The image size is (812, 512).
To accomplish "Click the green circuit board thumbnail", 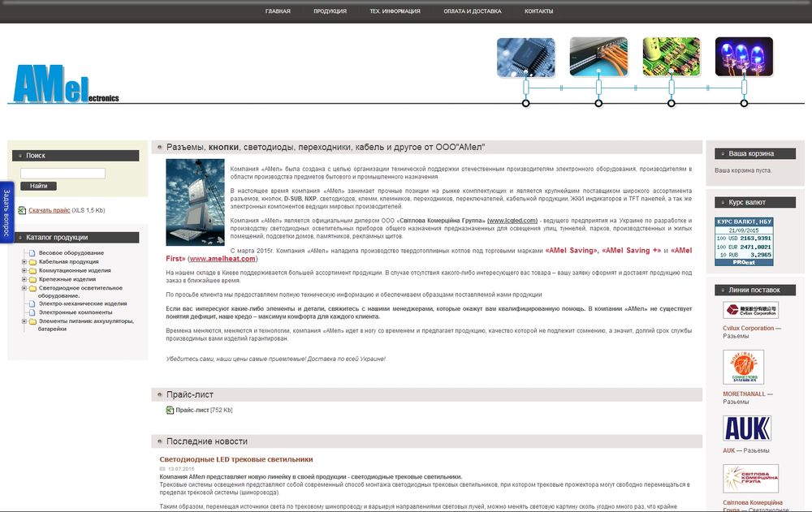I will 672,57.
